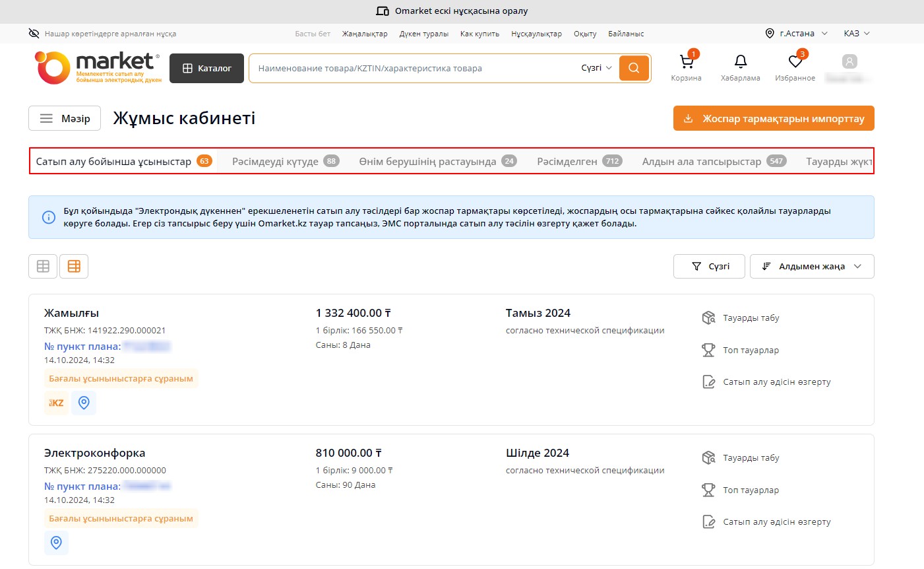Switch to compact table view
This screenshot has height=569, width=924.
[x=43, y=266]
